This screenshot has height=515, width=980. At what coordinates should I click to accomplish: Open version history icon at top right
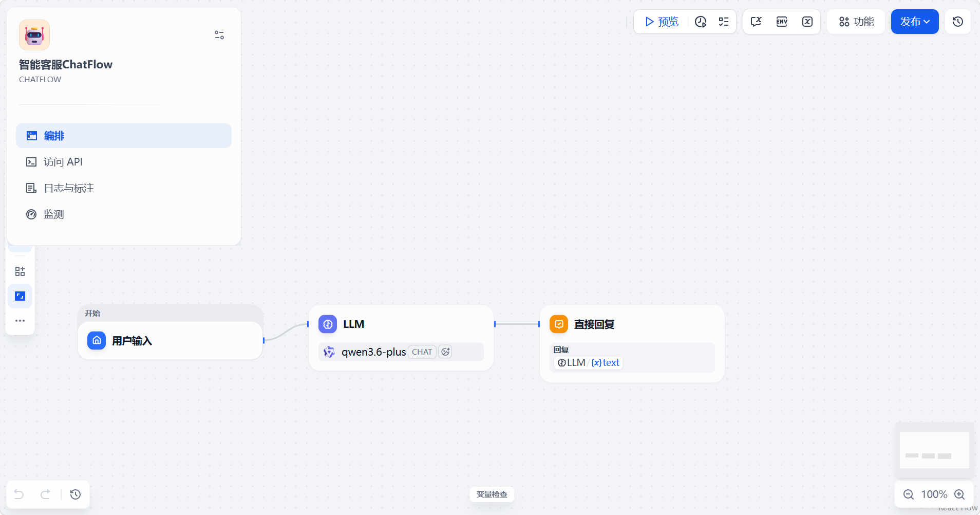tap(958, 22)
